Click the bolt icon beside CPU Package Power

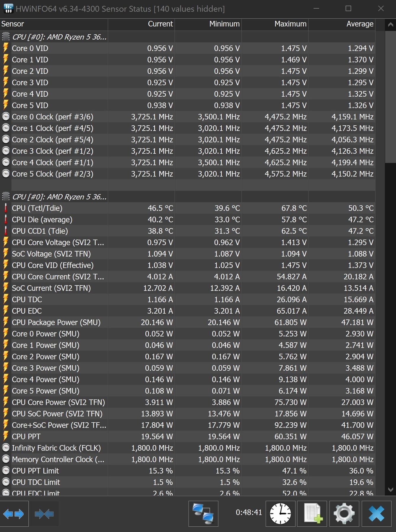tap(6, 322)
